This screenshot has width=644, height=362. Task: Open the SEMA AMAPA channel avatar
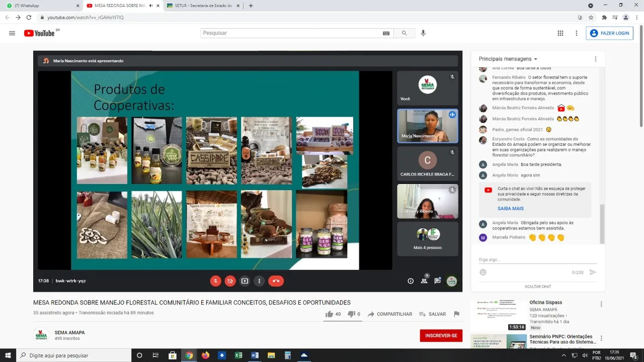click(41, 335)
